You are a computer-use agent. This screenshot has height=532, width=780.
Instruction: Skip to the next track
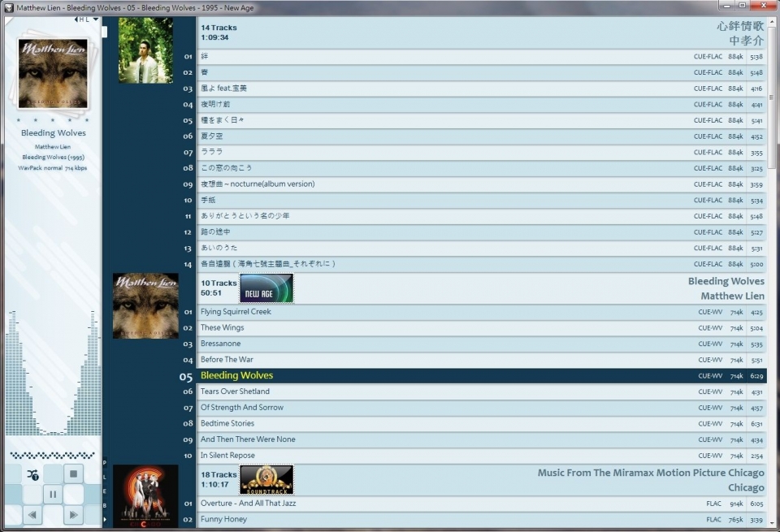click(74, 515)
